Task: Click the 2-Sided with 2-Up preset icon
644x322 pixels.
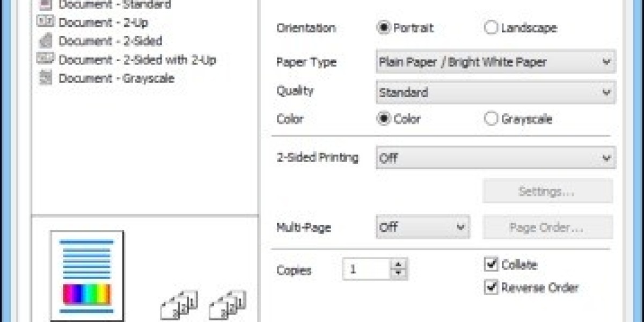Action: click(46, 59)
